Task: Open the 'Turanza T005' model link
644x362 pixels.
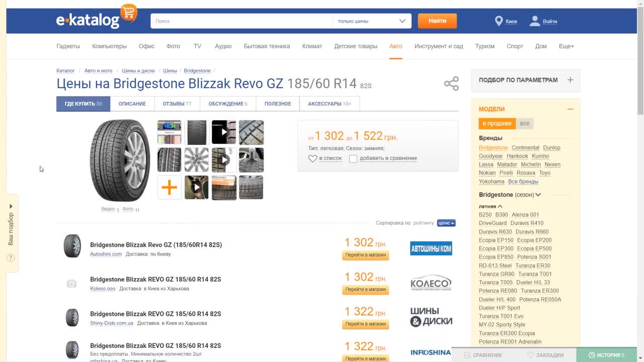Action: [496, 283]
